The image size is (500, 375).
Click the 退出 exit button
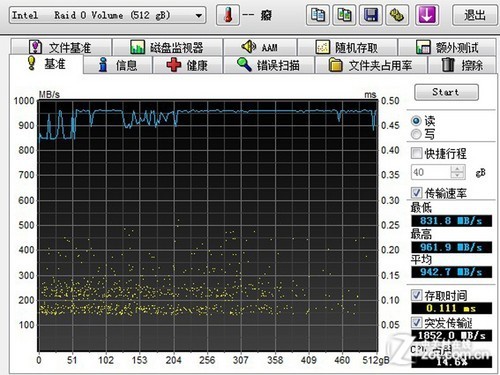pyautogui.click(x=475, y=15)
